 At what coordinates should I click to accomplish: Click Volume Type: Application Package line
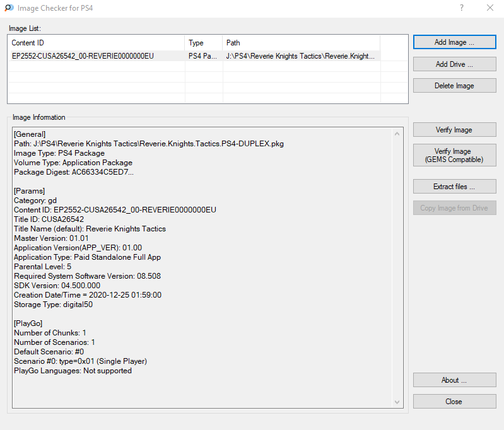pos(73,163)
